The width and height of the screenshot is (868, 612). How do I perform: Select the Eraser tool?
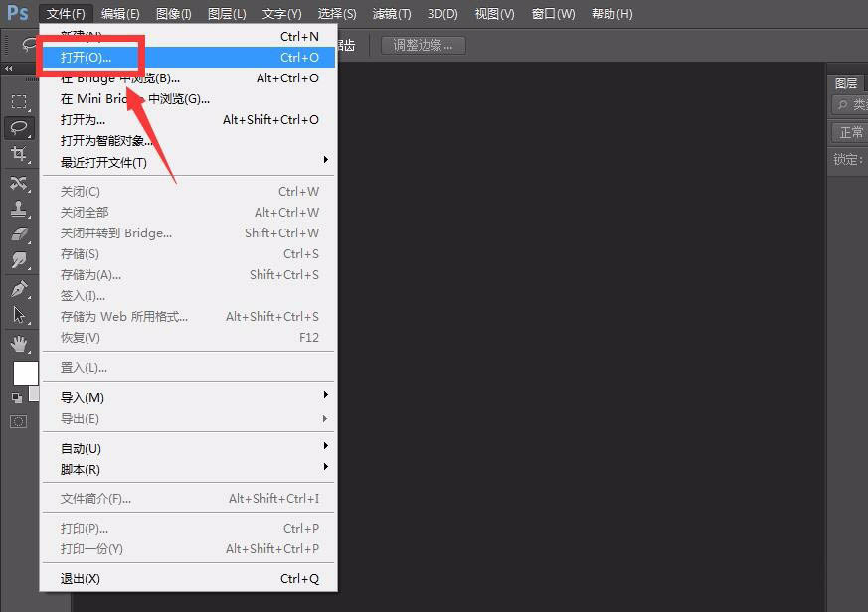19,234
